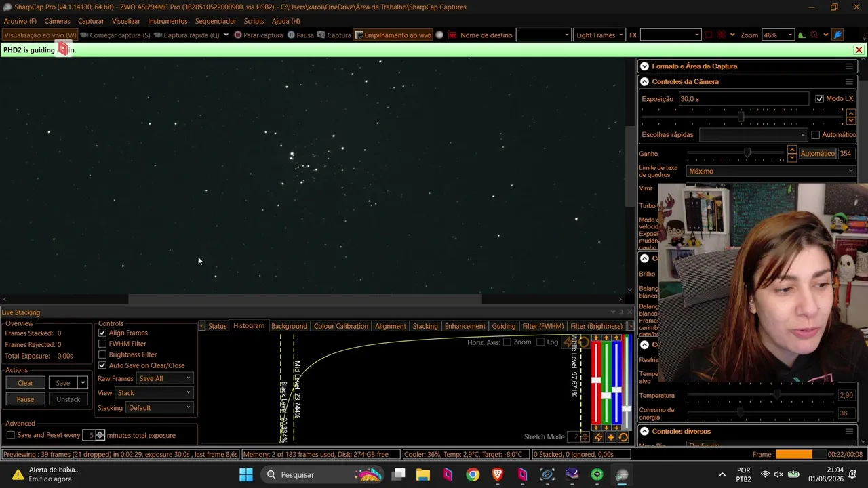
Task: Adjust the Exposição slider
Action: (x=741, y=117)
